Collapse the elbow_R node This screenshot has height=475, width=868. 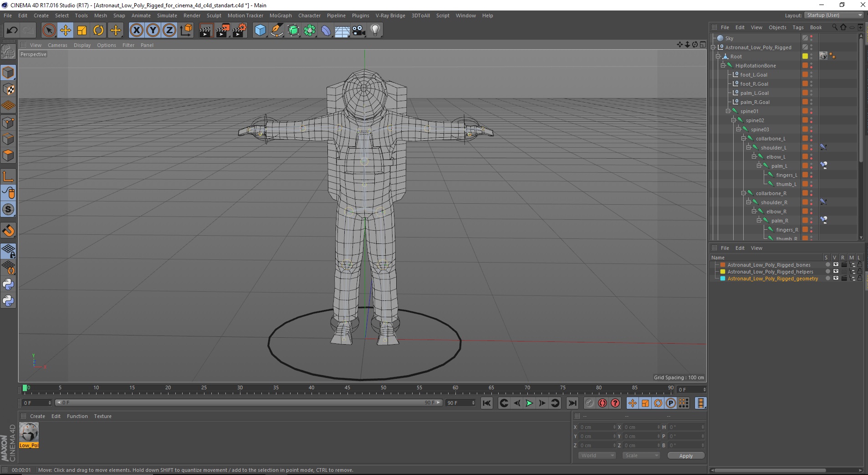754,212
